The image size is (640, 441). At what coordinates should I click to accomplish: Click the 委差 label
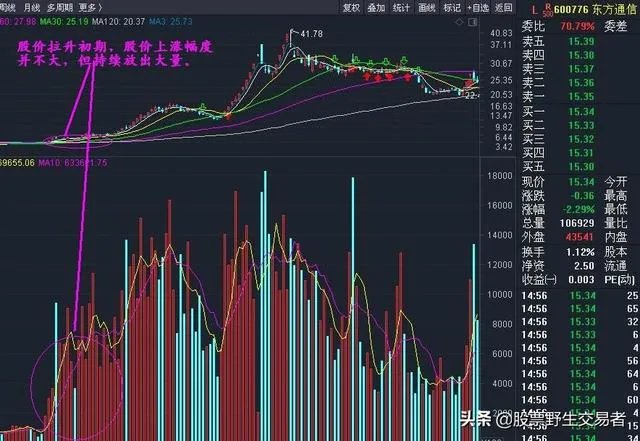pos(616,26)
